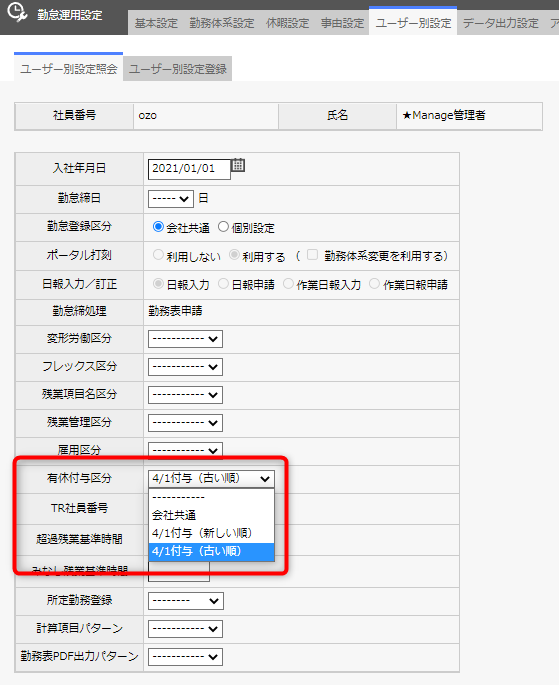
Task: Switch to the 基本設定 tab
Action: pos(156,23)
